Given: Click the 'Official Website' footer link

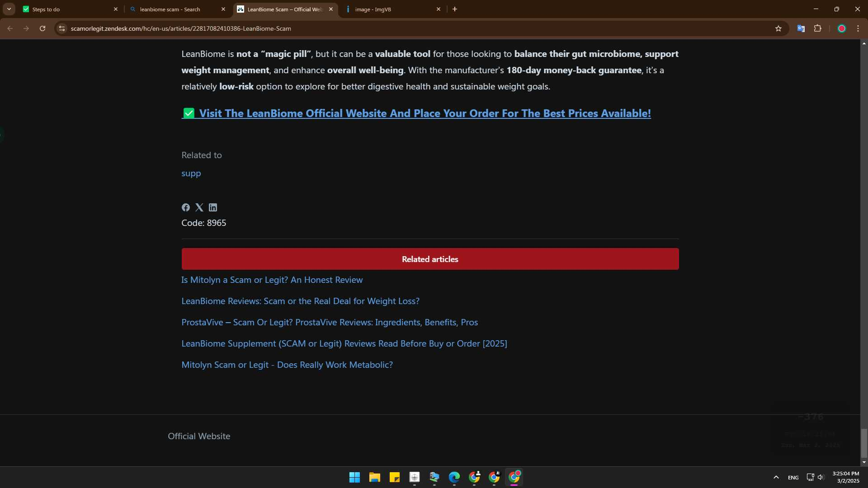Looking at the screenshot, I should tap(199, 436).
